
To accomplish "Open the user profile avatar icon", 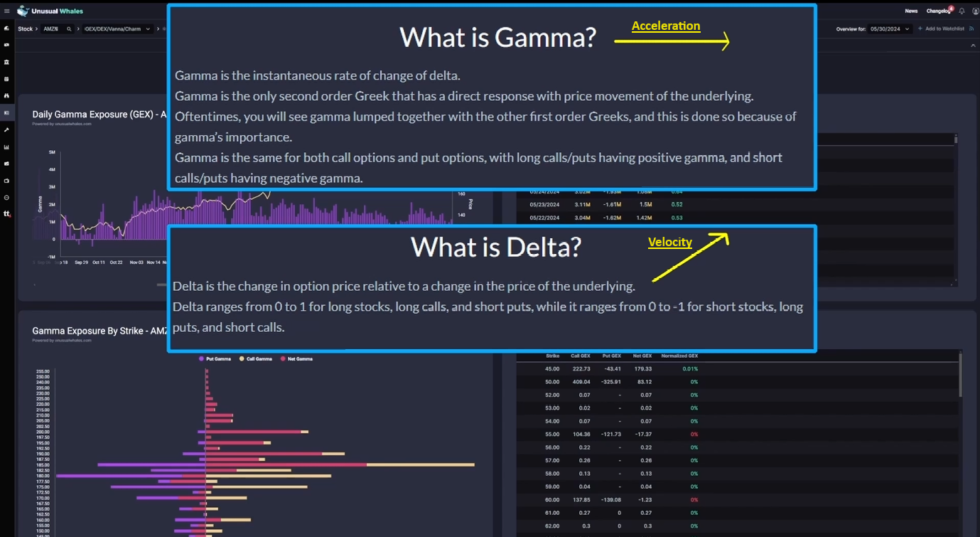I will (x=976, y=11).
